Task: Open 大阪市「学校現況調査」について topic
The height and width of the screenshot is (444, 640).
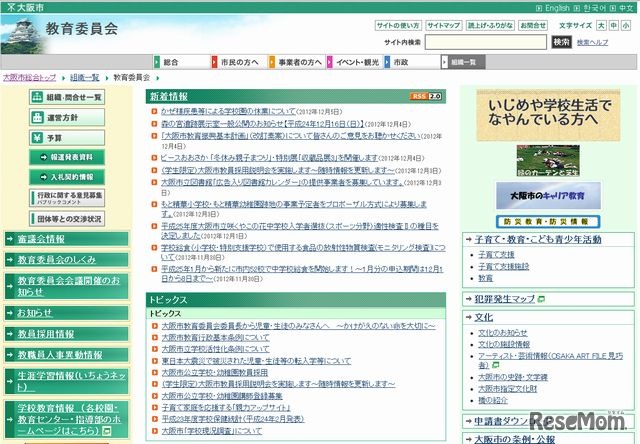Action: (212, 431)
